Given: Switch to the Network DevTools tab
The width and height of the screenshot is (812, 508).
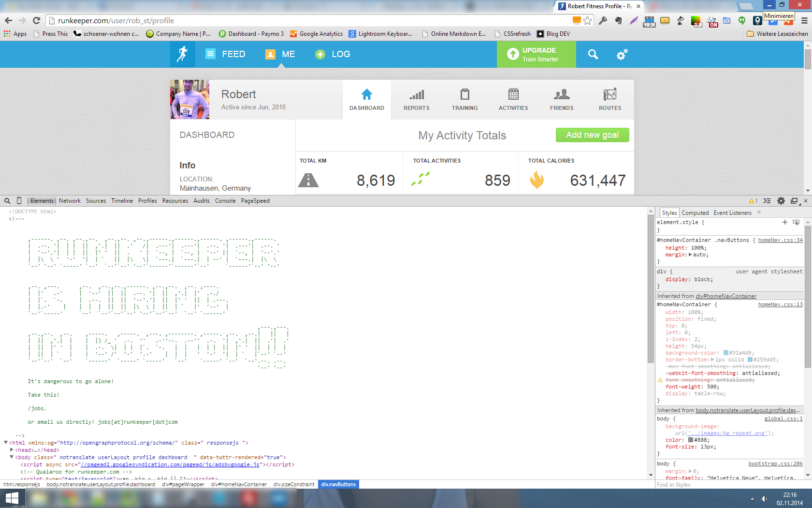Looking at the screenshot, I should coord(70,201).
